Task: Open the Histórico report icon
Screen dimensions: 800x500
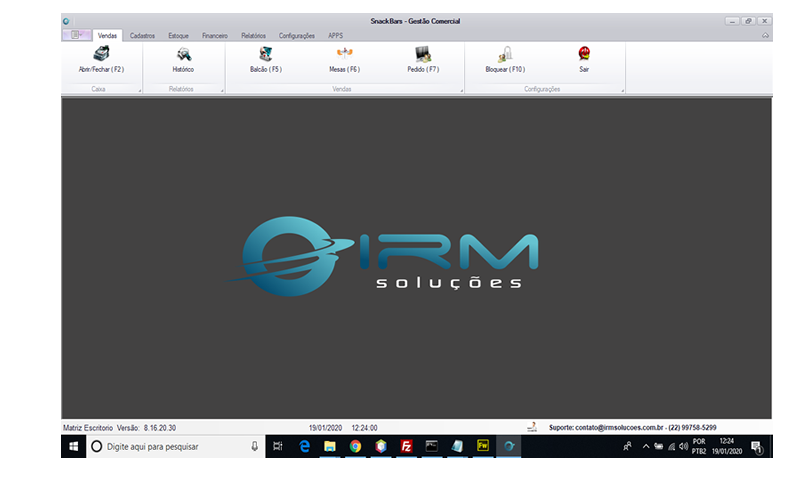Action: coord(183,60)
